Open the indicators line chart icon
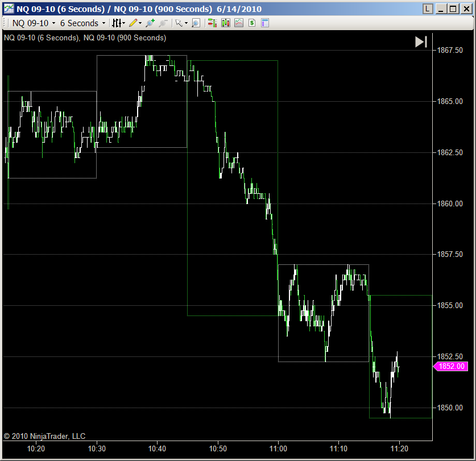The image size is (476, 461). click(x=239, y=23)
